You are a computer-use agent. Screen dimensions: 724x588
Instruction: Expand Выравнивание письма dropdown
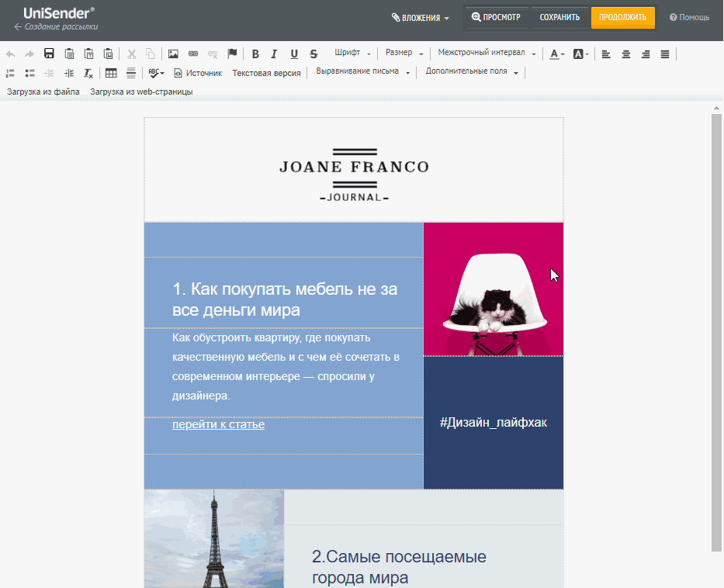[x=362, y=71]
